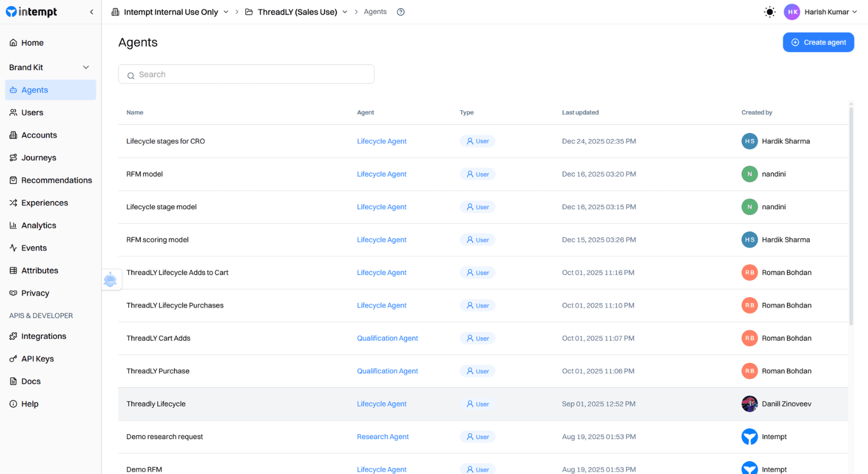Image resolution: width=868 pixels, height=474 pixels.
Task: Go to Journeys in the sidebar
Action: (39, 158)
